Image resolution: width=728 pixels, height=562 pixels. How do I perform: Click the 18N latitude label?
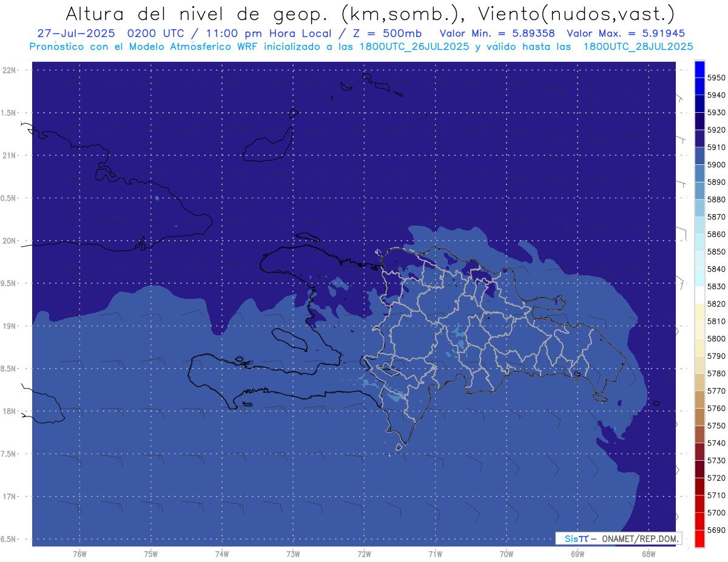click(x=9, y=411)
